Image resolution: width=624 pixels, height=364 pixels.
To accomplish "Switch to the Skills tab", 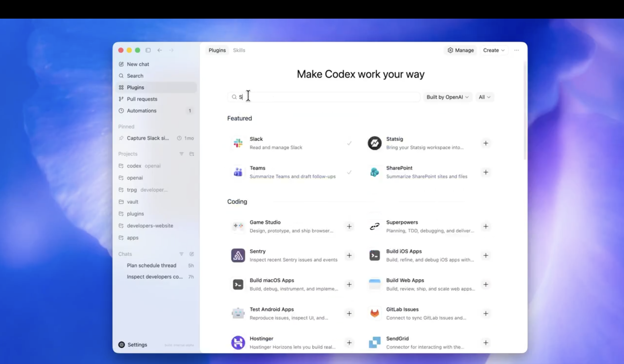I will click(x=239, y=50).
